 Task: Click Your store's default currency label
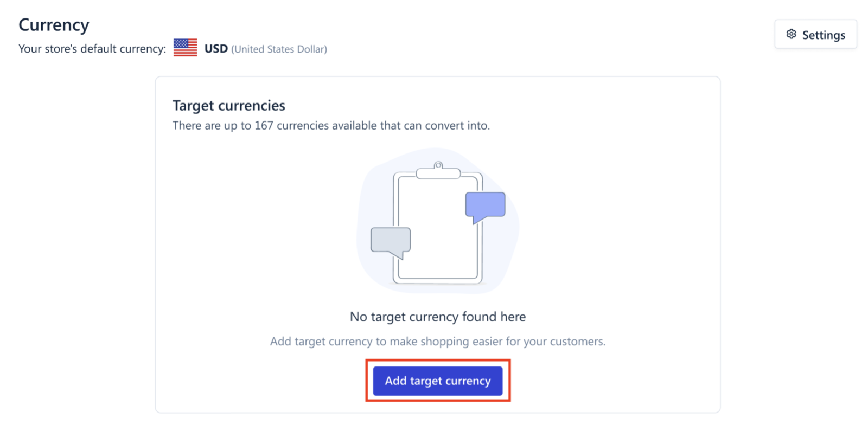[92, 49]
